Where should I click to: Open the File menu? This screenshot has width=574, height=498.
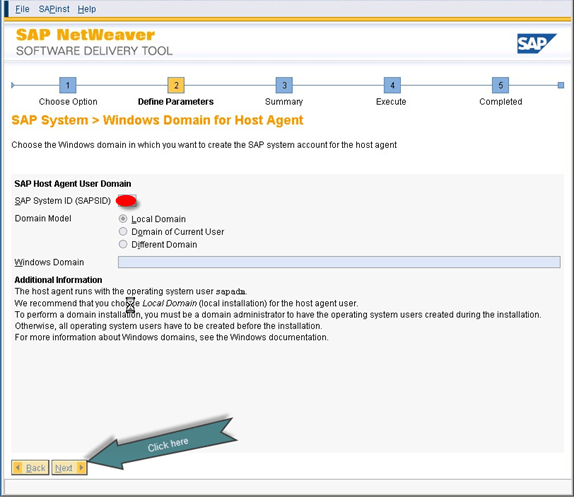[x=22, y=9]
